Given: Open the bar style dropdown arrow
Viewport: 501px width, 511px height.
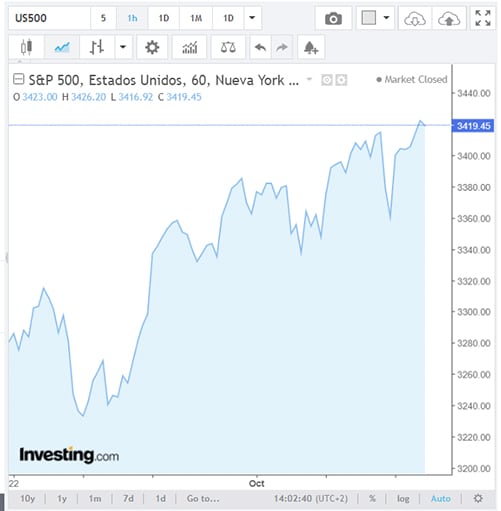Looking at the screenshot, I should click(123, 47).
